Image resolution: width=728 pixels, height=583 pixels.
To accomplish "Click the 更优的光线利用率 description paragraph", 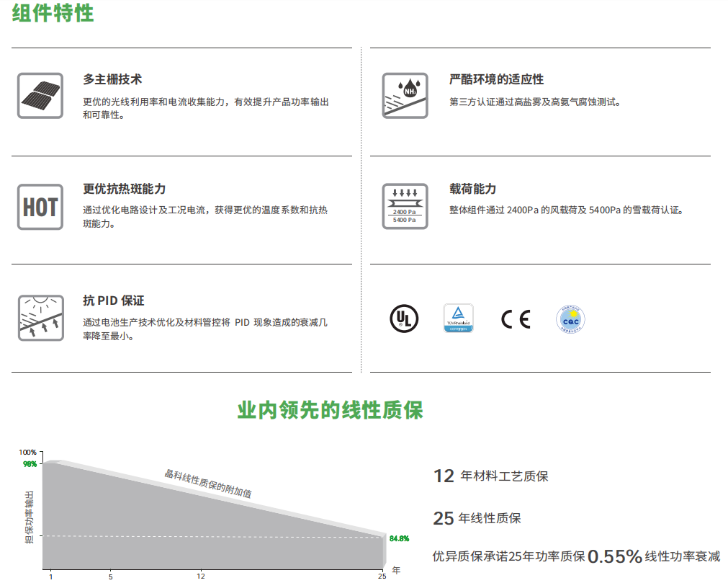I will tap(206, 108).
